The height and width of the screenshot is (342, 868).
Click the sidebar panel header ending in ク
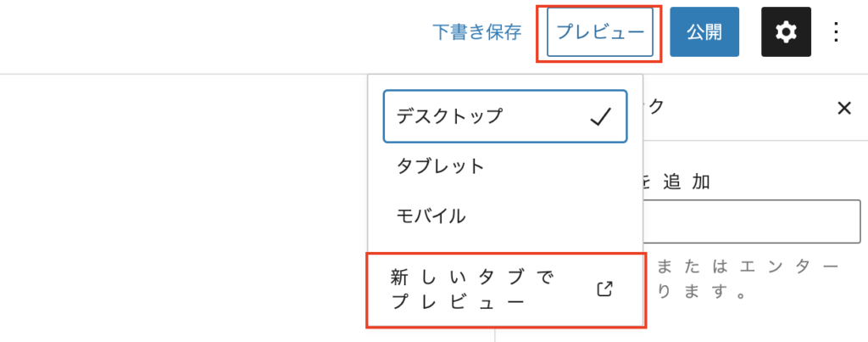coord(654,106)
